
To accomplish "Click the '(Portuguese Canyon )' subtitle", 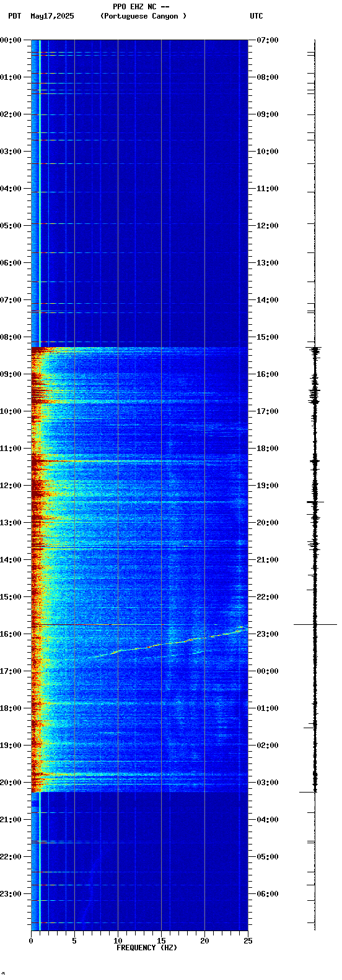I will tap(143, 16).
